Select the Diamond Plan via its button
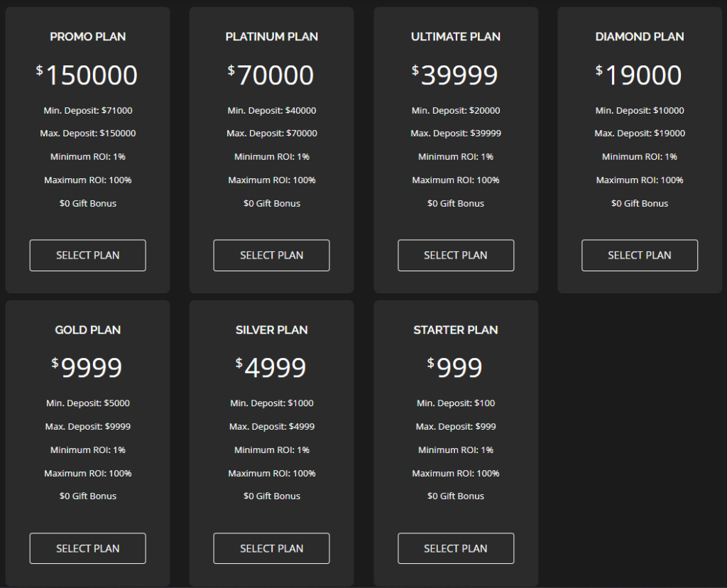The height and width of the screenshot is (588, 727). [x=639, y=256]
